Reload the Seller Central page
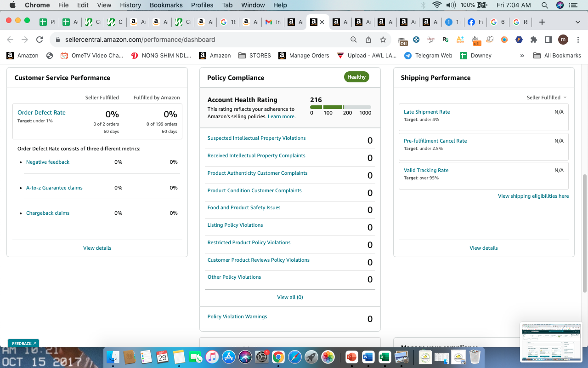This screenshot has height=368, width=588. [40, 40]
